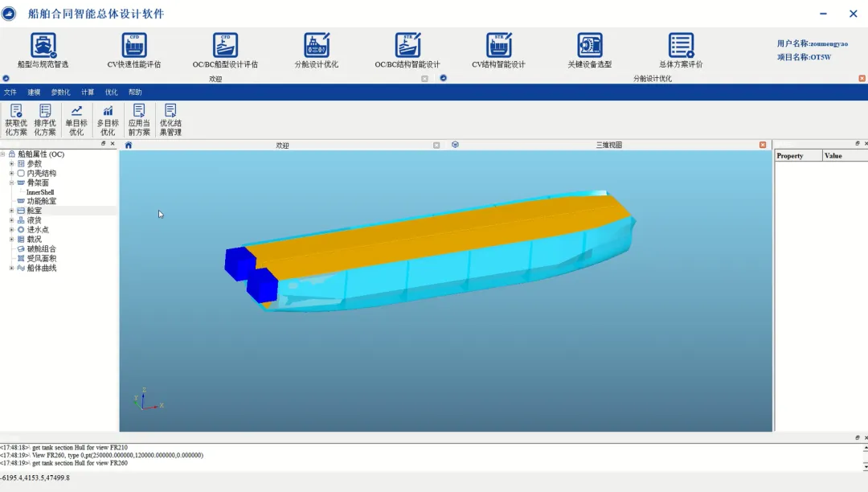
Task: Open CV结构智能设计 module
Action: (x=498, y=51)
